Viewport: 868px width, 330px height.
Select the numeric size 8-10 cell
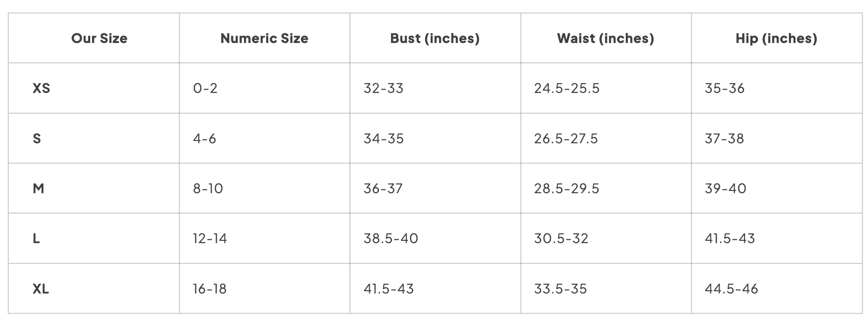pyautogui.click(x=208, y=188)
